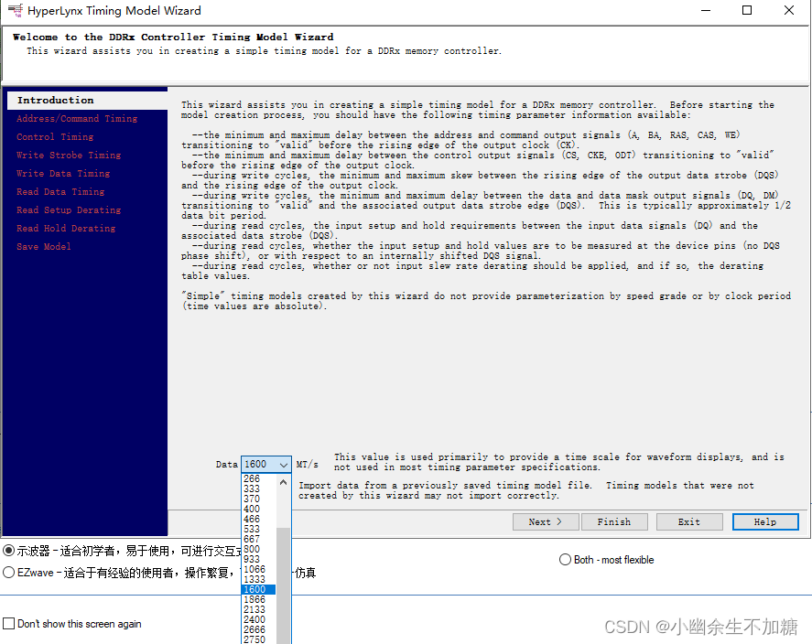Click the Next button
This screenshot has height=644, width=812.
tap(546, 522)
